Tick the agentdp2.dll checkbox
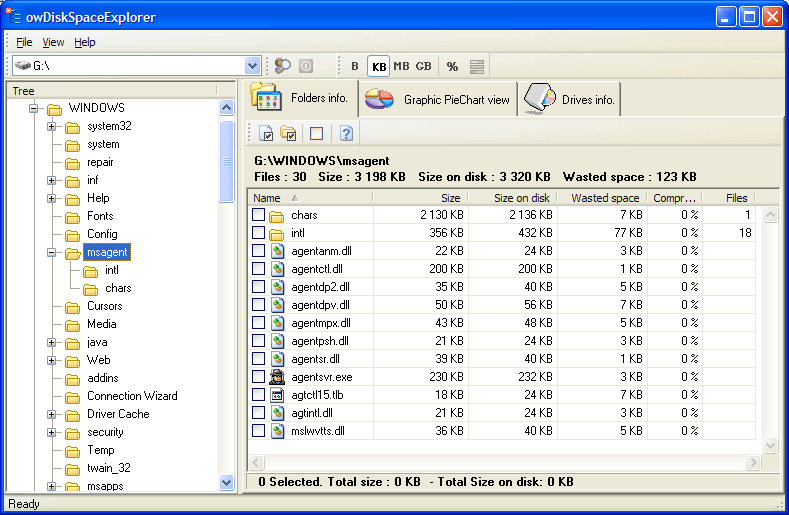Screen dimensions: 789x515 (259, 287)
